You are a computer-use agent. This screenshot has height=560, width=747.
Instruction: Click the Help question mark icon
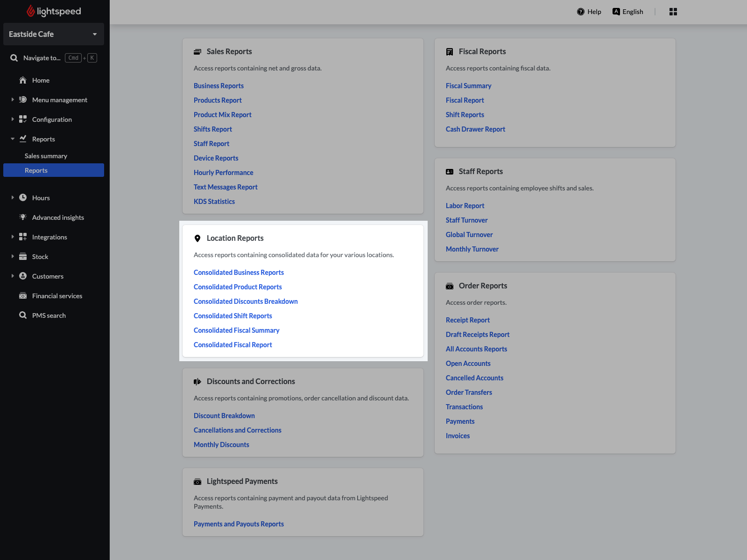point(580,12)
